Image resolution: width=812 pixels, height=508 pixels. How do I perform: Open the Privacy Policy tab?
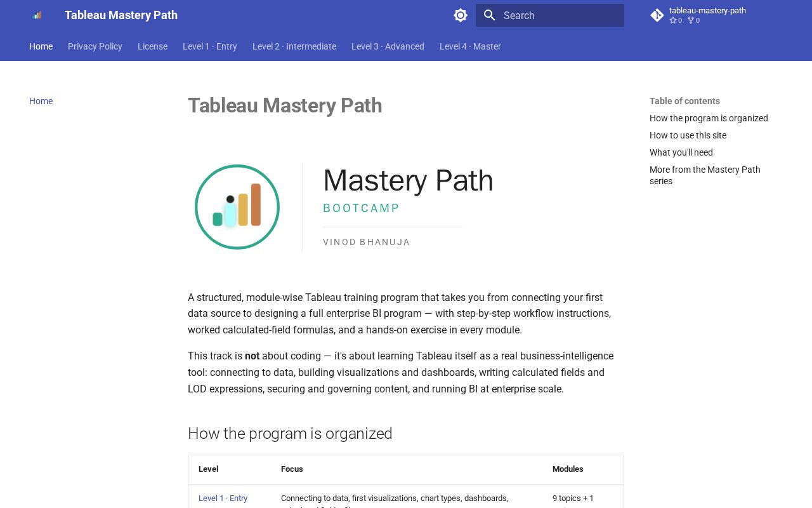click(x=95, y=46)
